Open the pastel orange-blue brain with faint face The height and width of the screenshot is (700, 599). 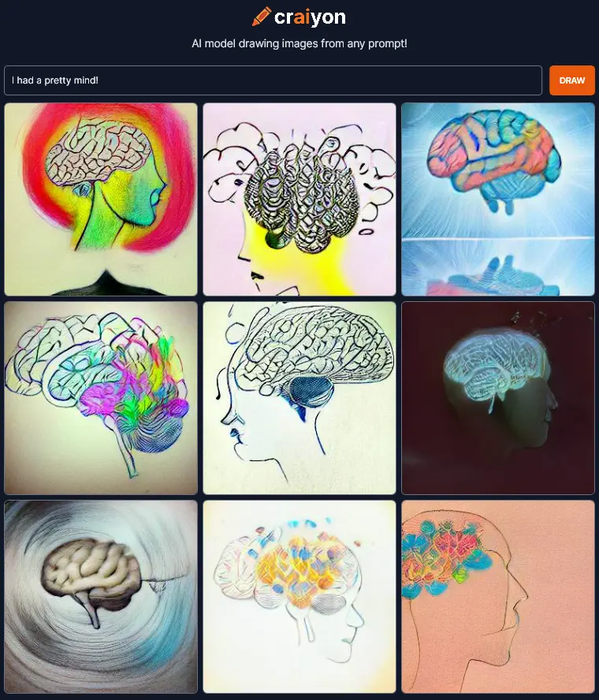pos(299,597)
